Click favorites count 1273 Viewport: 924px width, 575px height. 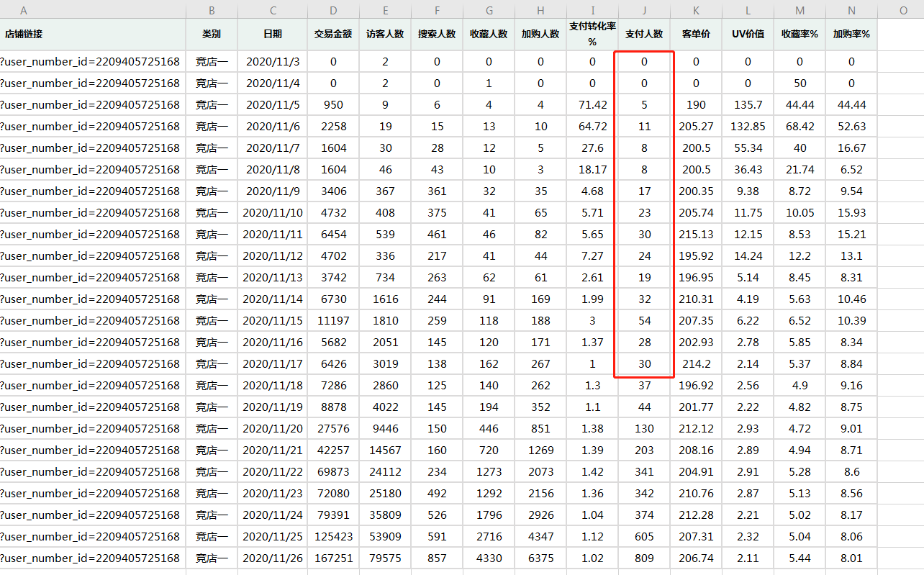[x=489, y=472]
